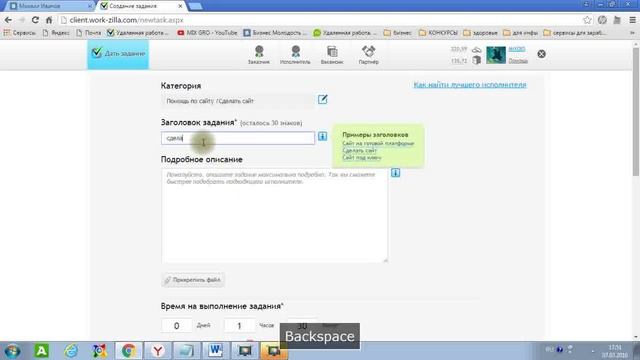Expand the для инфы bookmarks folder

point(520,33)
